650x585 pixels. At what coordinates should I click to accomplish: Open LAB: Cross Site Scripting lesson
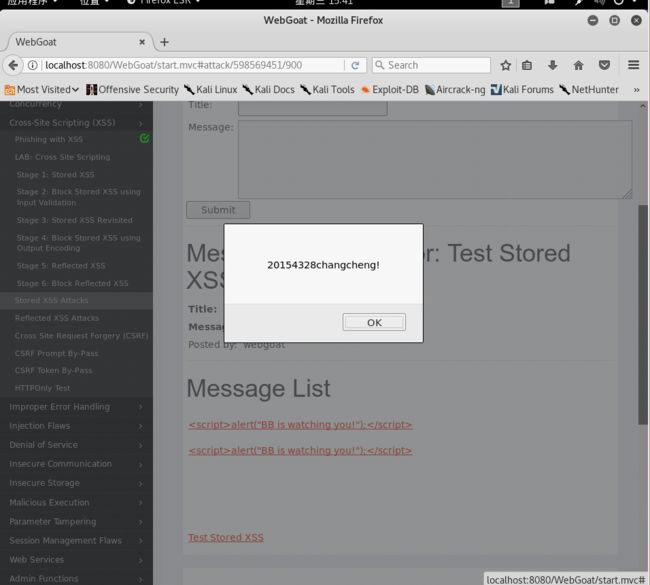coord(62,157)
